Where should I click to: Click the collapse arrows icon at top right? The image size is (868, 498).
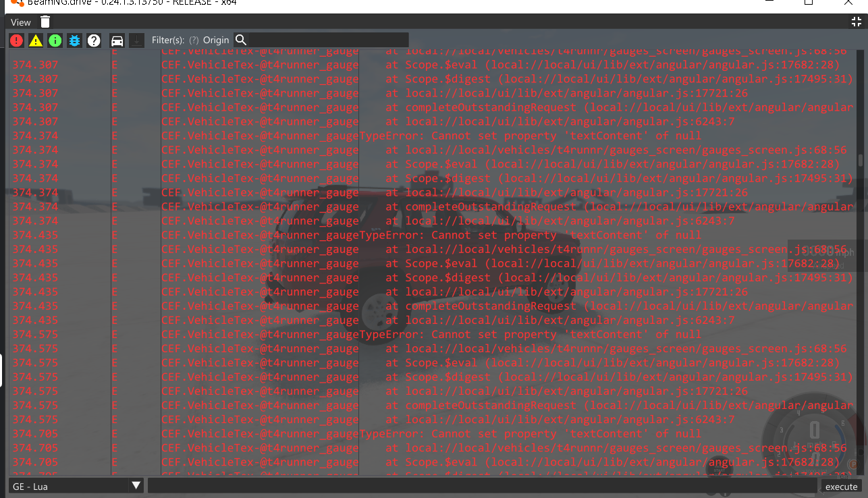click(x=857, y=22)
